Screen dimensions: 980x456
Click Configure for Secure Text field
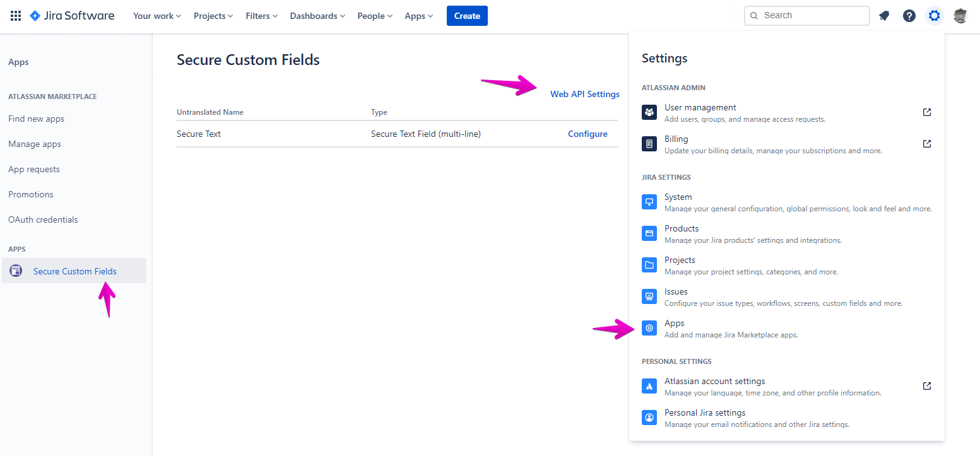587,134
